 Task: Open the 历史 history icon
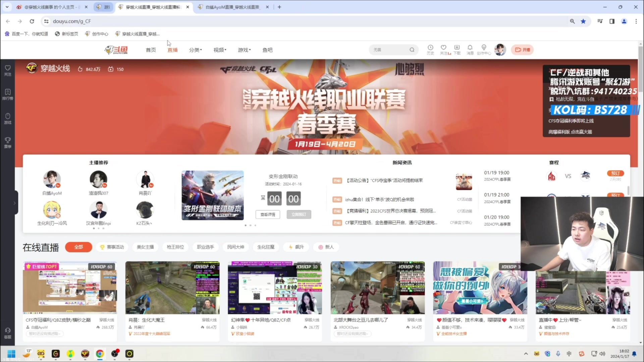[430, 49]
